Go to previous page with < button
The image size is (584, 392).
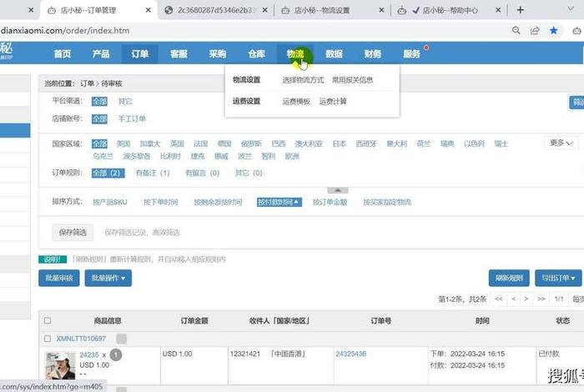pos(514,299)
